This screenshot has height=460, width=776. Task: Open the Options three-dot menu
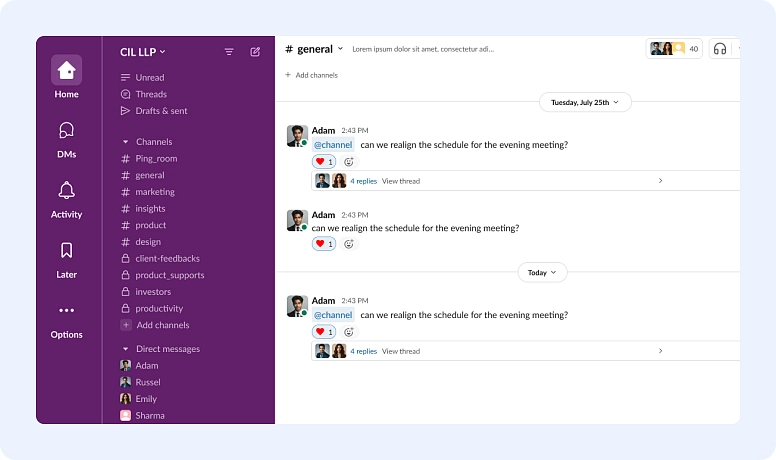coord(66,311)
